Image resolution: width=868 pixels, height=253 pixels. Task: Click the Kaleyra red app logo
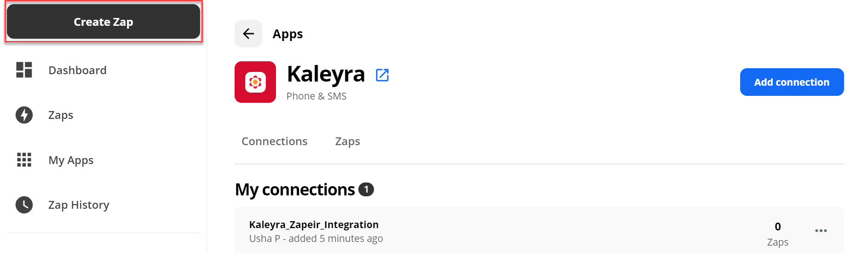click(255, 82)
